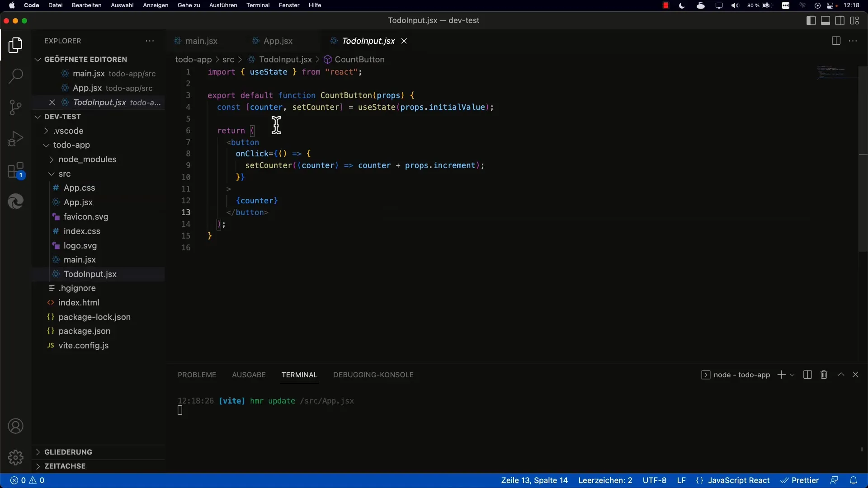Open the Manage settings gear
This screenshot has width=868, height=488.
(x=15, y=457)
